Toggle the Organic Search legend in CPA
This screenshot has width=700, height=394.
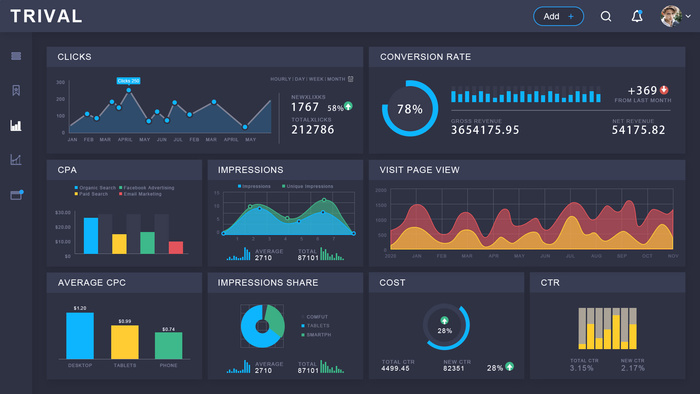click(x=95, y=188)
